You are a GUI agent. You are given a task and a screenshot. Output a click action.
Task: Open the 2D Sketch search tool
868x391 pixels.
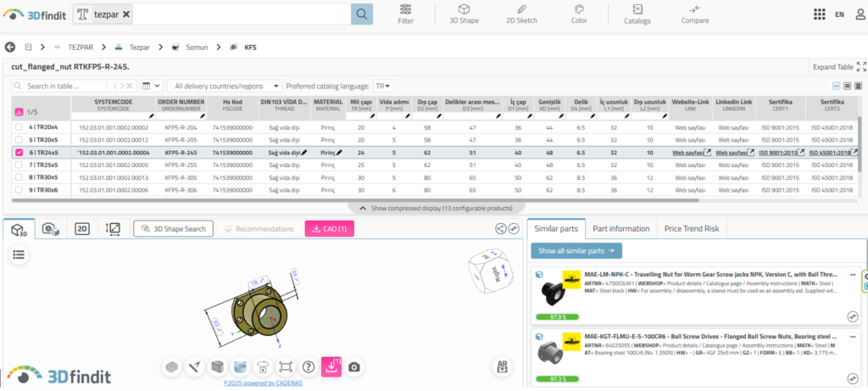pos(521,14)
